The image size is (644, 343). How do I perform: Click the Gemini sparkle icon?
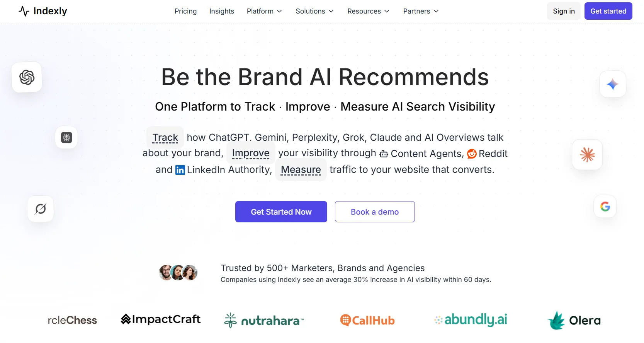pyautogui.click(x=613, y=84)
